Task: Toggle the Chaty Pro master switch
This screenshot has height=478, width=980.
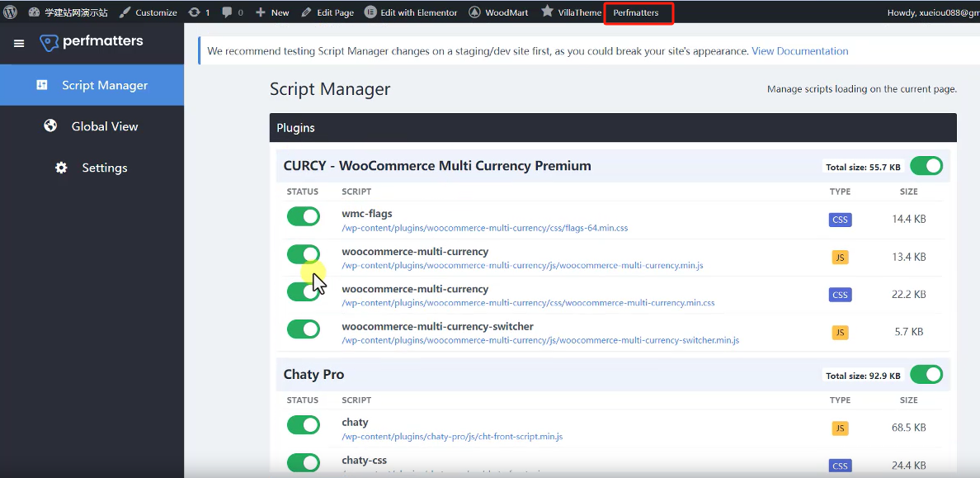Action: click(x=926, y=374)
